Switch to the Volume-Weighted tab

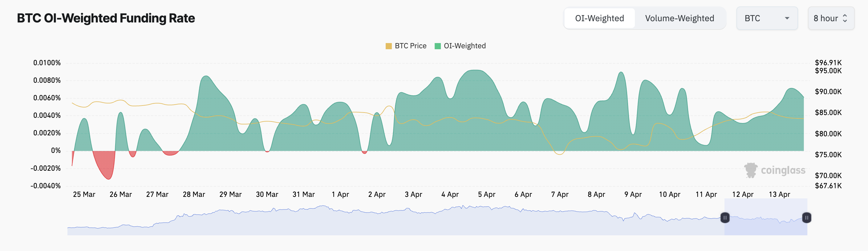pos(679,18)
